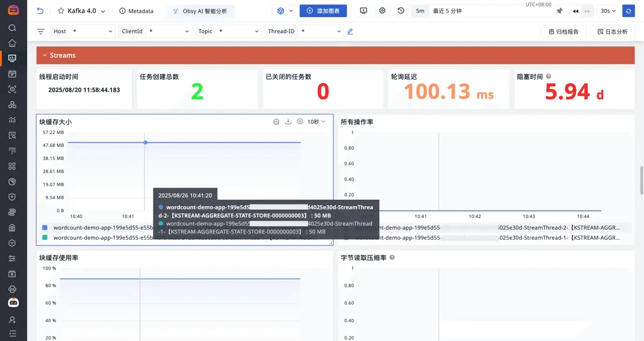
Task: Open dashboard settings gear in top toolbar
Action: coord(382,11)
